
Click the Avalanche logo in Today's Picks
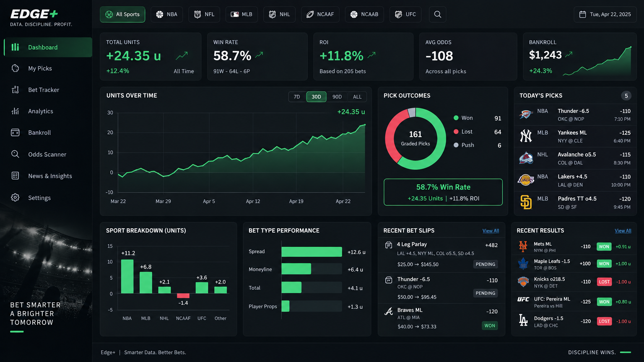[x=526, y=158]
